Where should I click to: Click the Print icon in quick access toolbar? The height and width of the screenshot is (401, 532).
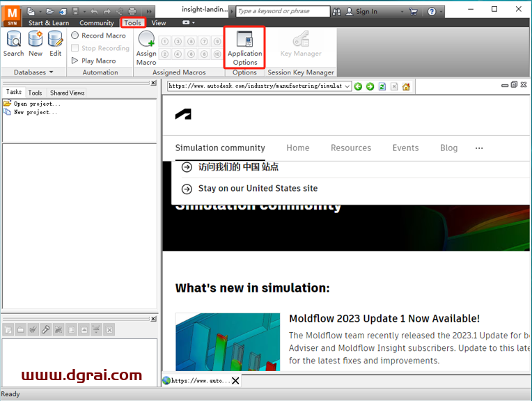click(x=132, y=11)
